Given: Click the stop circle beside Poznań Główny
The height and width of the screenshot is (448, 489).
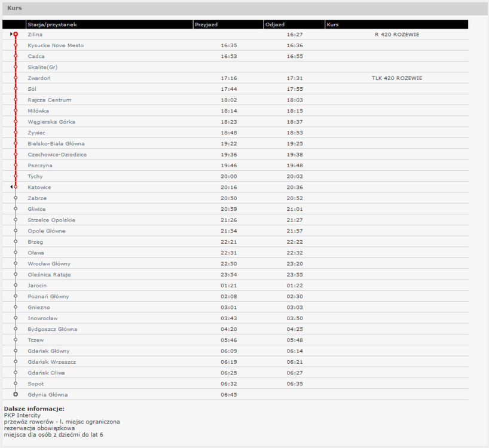Looking at the screenshot, I should click(16, 296).
